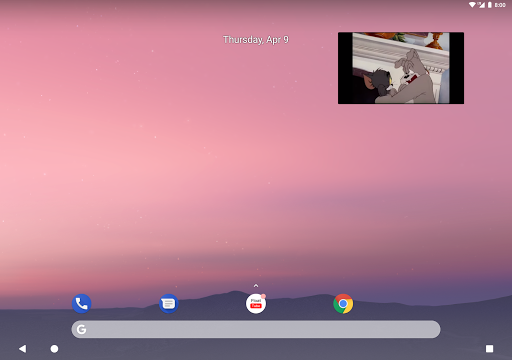Tap the picture-in-picture cartoon video
The width and height of the screenshot is (512, 360).
[x=401, y=68]
